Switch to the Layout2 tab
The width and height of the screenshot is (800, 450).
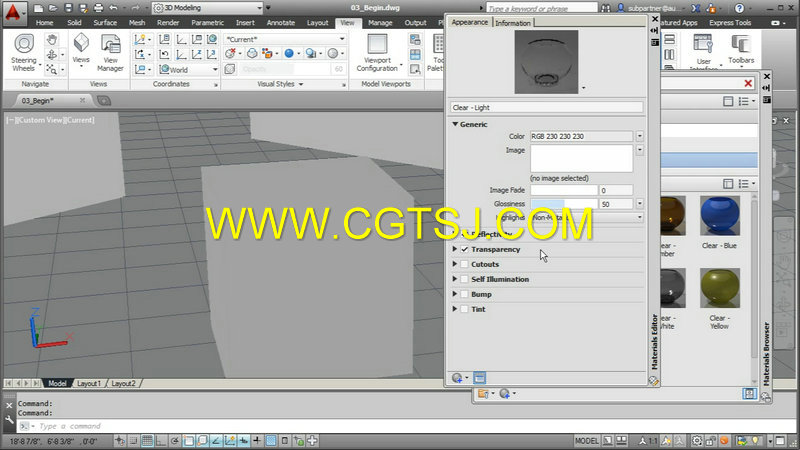(123, 383)
